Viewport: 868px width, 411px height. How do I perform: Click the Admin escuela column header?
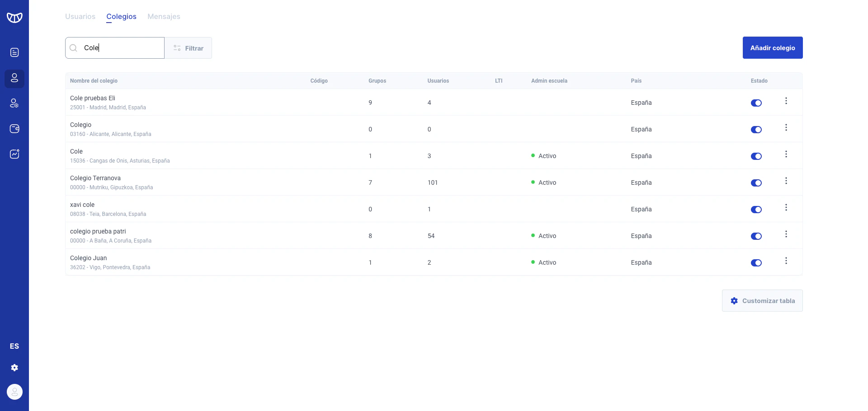pos(549,81)
